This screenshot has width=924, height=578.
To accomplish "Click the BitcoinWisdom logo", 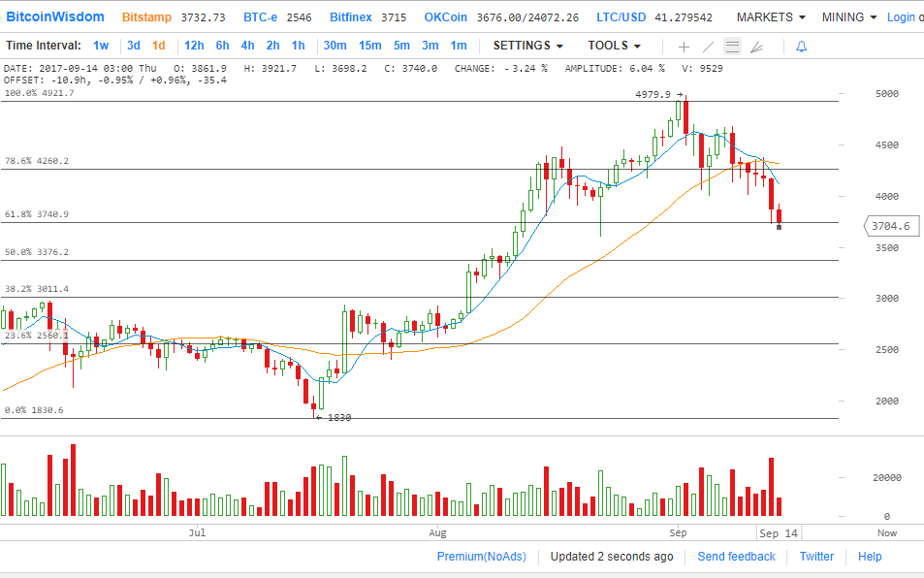I will pos(56,17).
